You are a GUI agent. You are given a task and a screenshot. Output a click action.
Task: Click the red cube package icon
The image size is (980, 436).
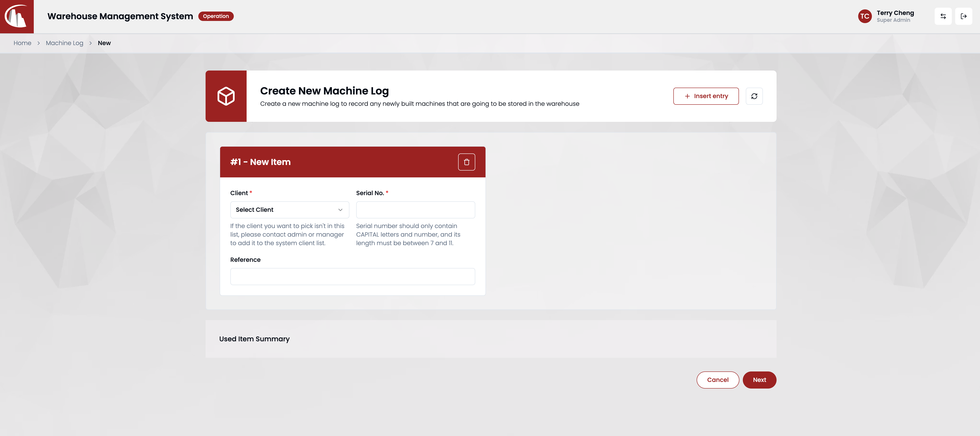(226, 96)
